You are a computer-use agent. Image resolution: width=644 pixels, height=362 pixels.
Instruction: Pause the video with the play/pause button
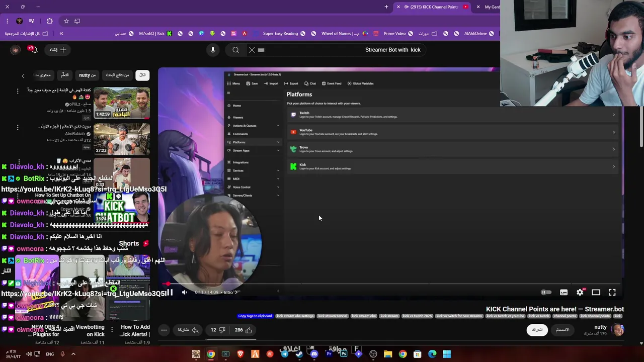tap(170, 292)
